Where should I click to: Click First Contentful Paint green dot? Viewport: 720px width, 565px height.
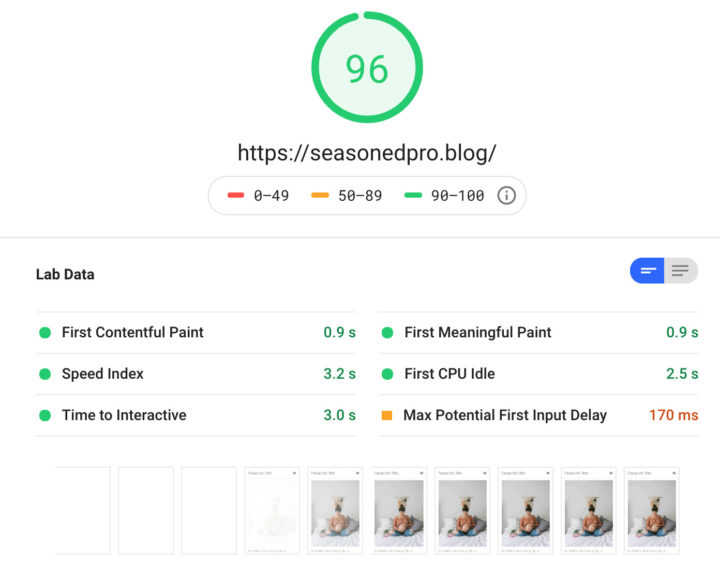[45, 332]
